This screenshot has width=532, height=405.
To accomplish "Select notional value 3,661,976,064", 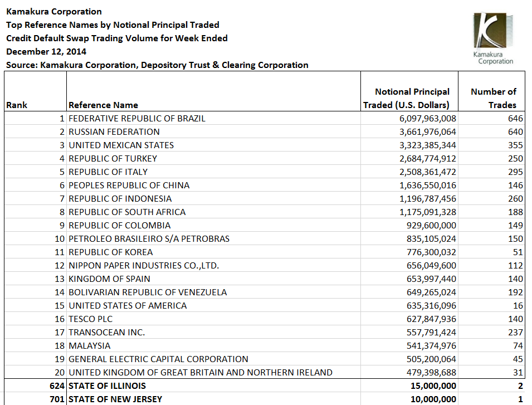I will [428, 131].
